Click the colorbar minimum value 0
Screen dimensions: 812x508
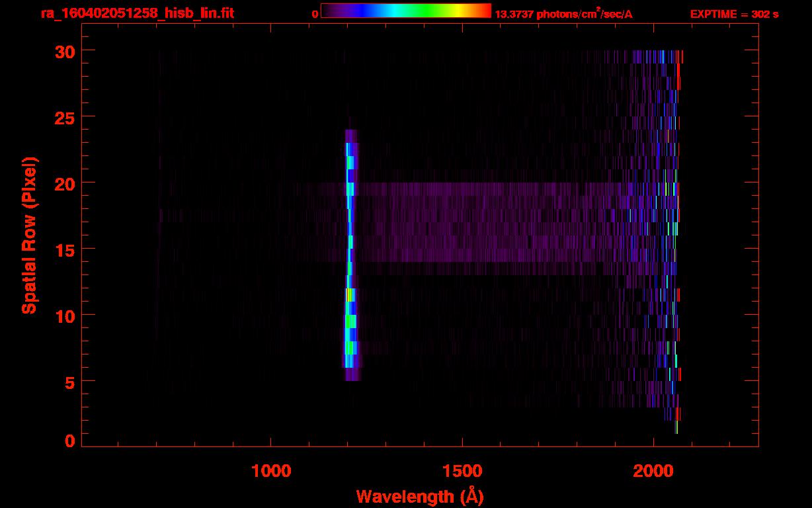(x=315, y=14)
